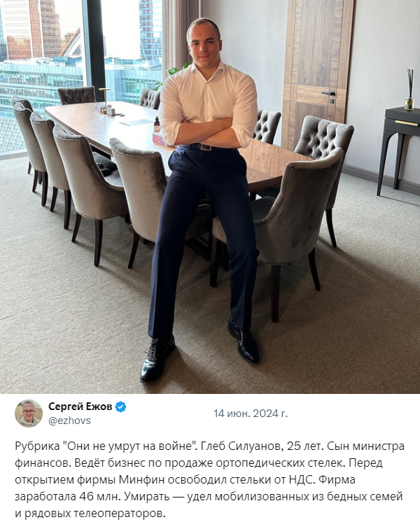Viewport: 420px width, 529px height.
Task: Click the reed diffuser on the black console table
Action: (x=410, y=90)
